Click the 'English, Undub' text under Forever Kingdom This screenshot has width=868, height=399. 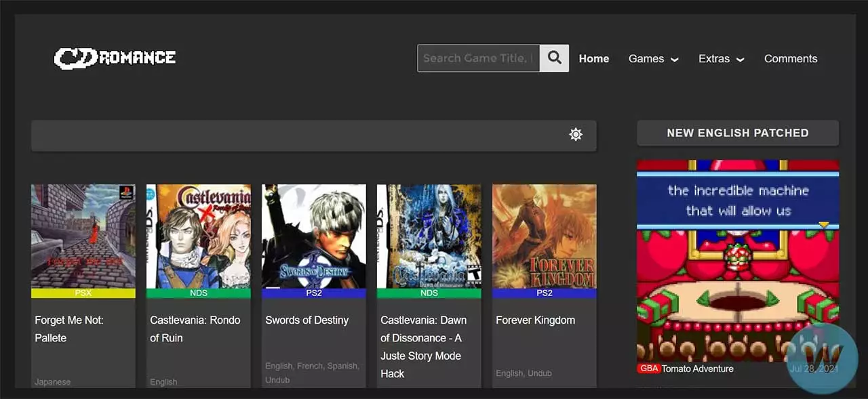[524, 373]
